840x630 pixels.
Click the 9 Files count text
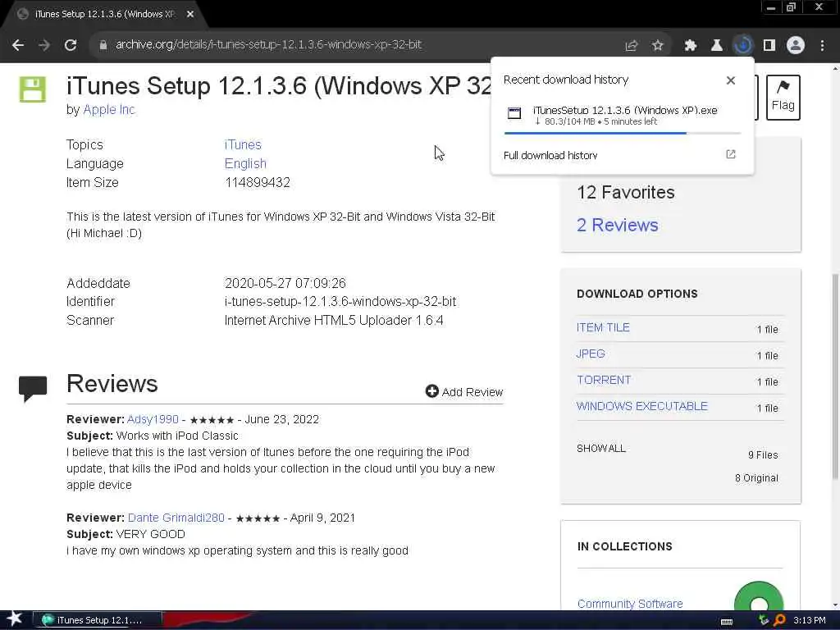(763, 454)
